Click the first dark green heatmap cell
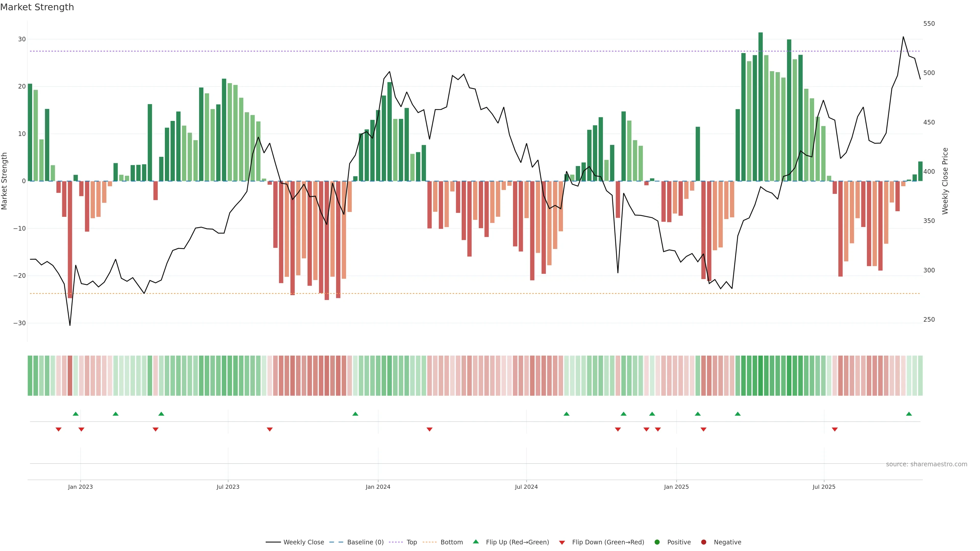The image size is (980, 551). pos(30,376)
